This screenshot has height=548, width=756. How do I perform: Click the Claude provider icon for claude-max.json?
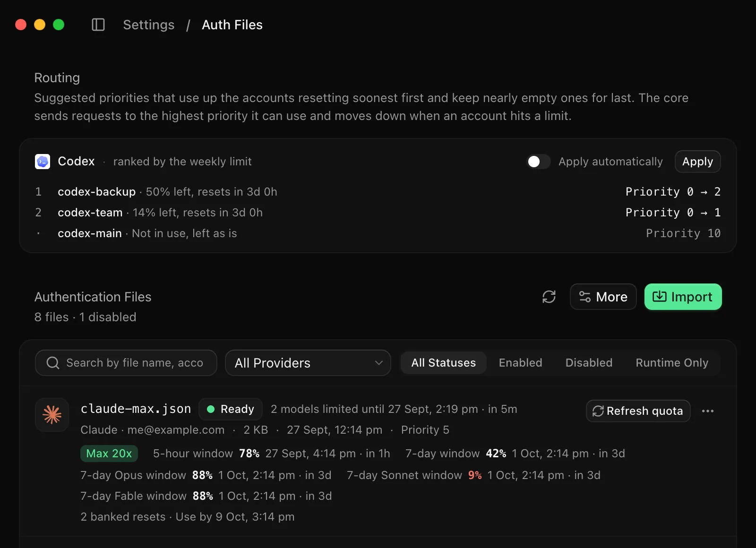pos(52,415)
